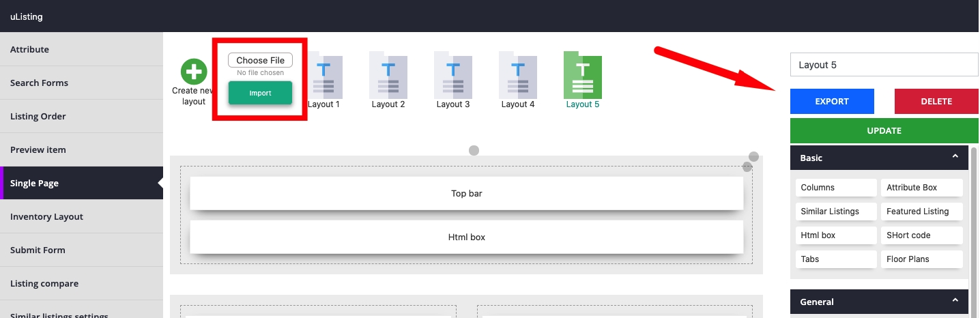
Task: Open the Layout 3 document icon
Action: point(453,75)
